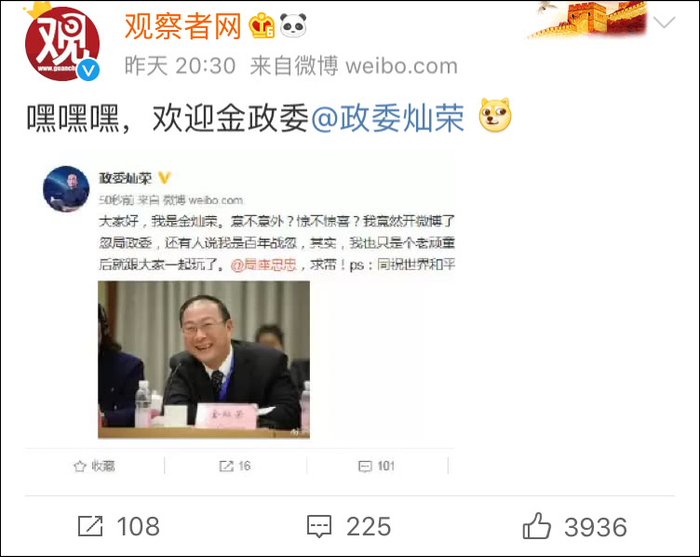The image size is (700, 557).
Task: Click the embedded comment icon with 101
Action: (376, 466)
